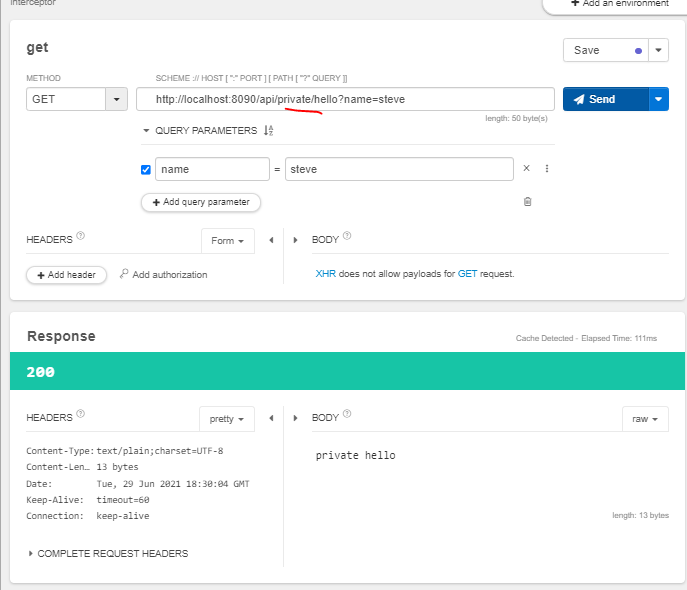Screen dimensions: 687x590
Task: Collapse response body pane right arrow
Action: [295, 418]
